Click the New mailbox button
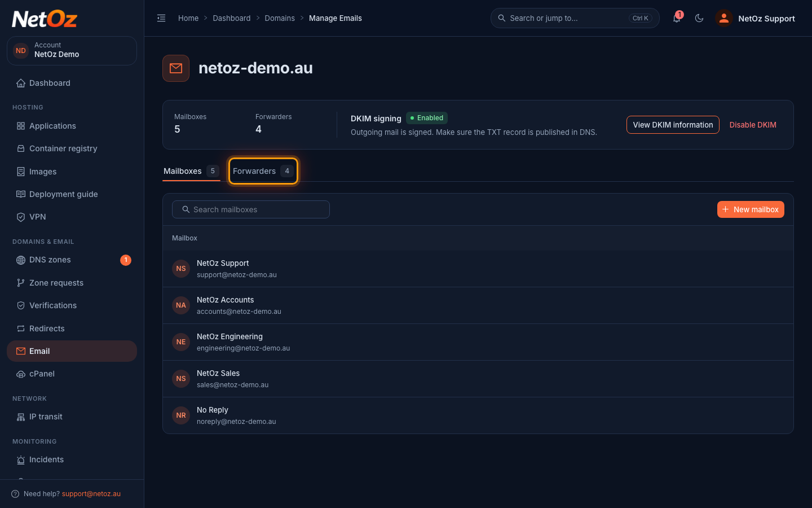 (751, 209)
